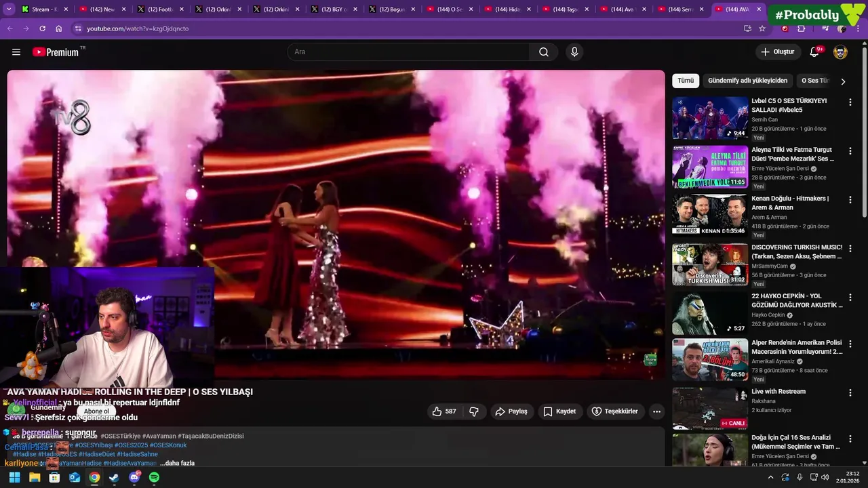Image resolution: width=868 pixels, height=488 pixels.
Task: Go back in browser history
Action: click(9, 28)
